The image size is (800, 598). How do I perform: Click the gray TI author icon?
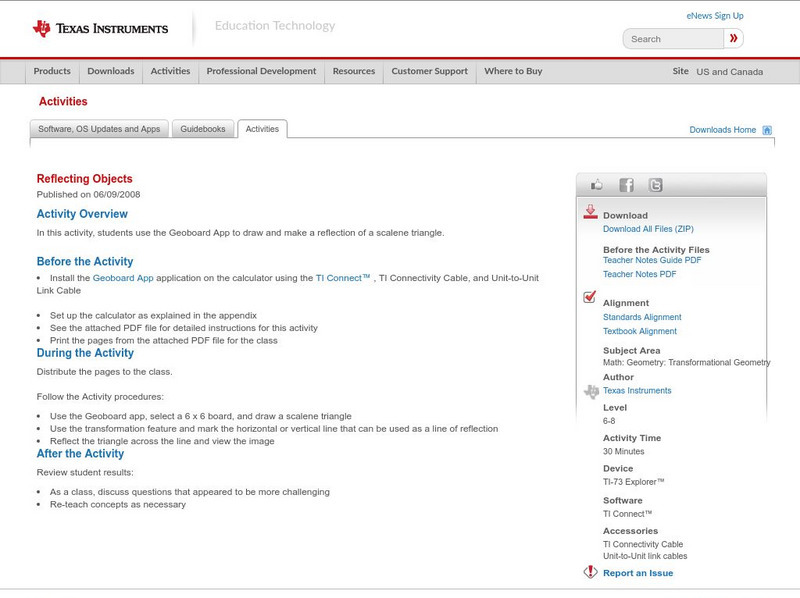click(591, 391)
